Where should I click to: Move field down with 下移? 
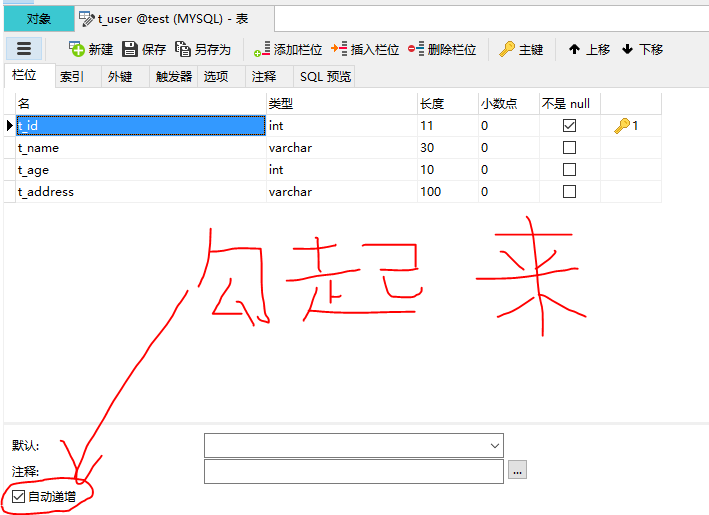(x=643, y=49)
